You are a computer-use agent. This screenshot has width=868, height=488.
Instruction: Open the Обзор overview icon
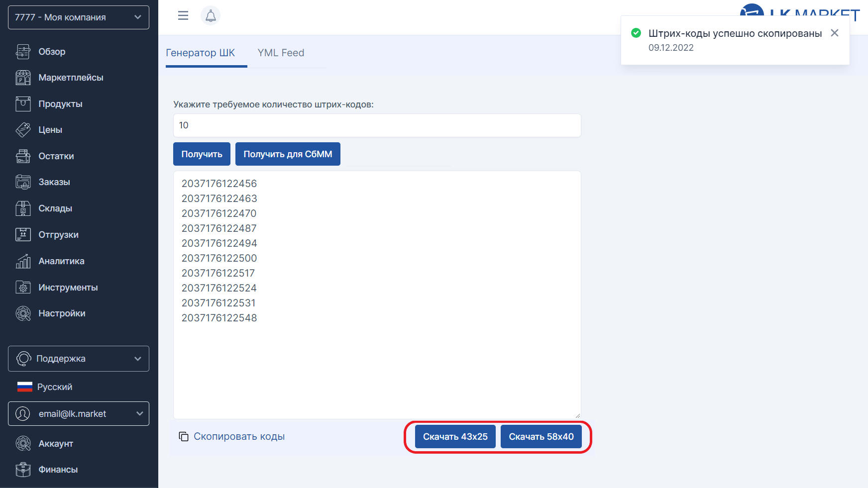point(23,51)
